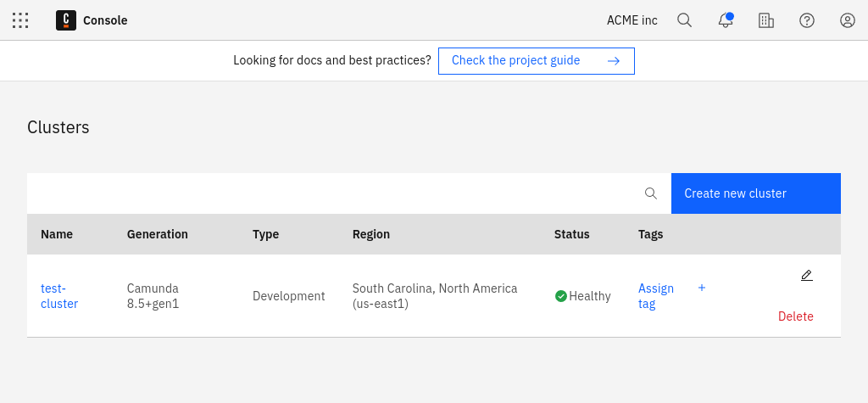
Task: Open Check the project guide link
Action: click(536, 61)
